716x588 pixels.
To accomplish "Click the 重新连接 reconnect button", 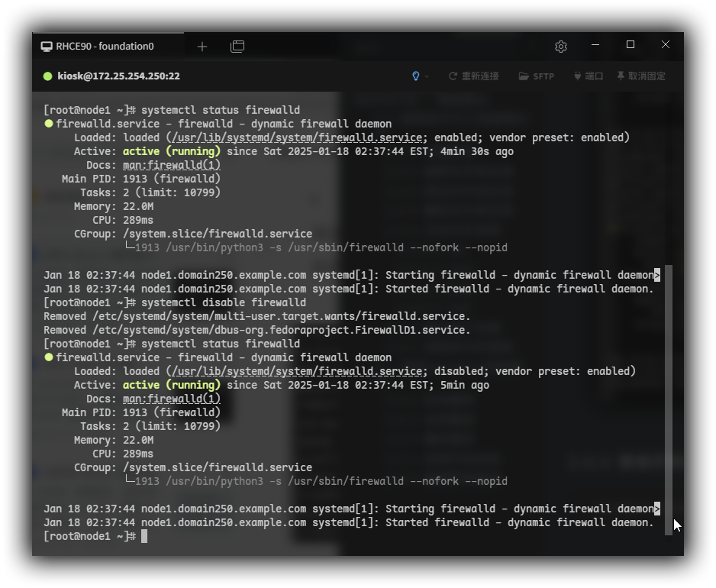I will pos(473,76).
